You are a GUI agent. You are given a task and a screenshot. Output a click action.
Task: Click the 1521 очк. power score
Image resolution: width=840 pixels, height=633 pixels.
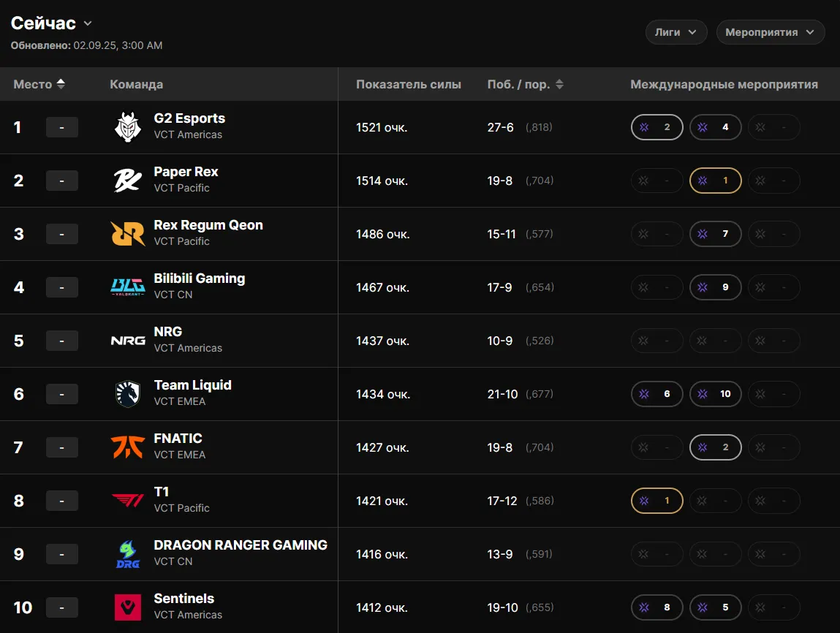click(382, 127)
